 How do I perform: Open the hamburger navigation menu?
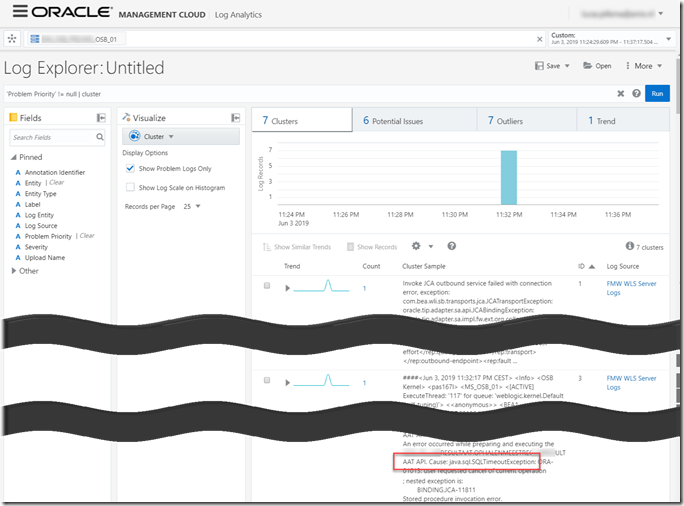point(20,11)
